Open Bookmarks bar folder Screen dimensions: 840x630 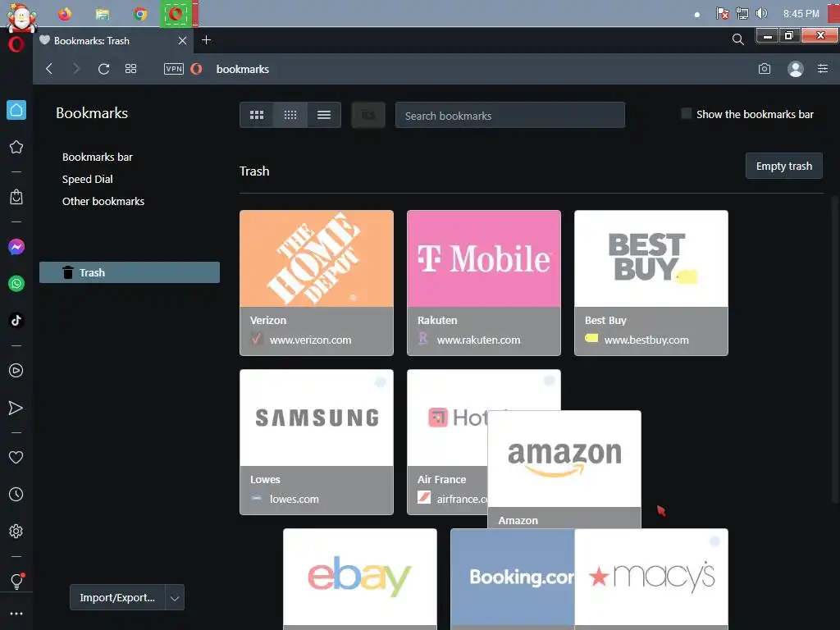coord(97,157)
